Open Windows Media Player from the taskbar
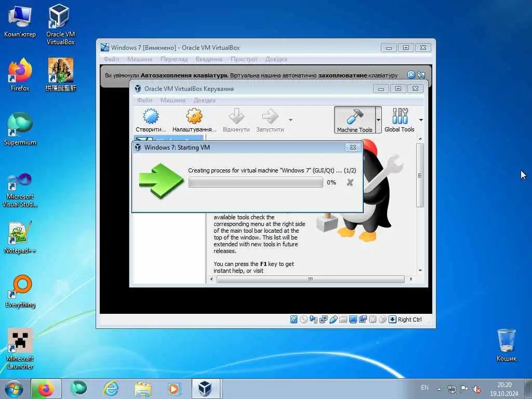 174,389
